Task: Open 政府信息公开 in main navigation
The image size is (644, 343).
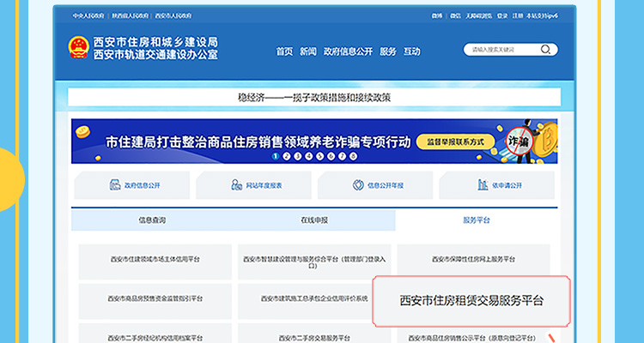Action: pyautogui.click(x=348, y=51)
